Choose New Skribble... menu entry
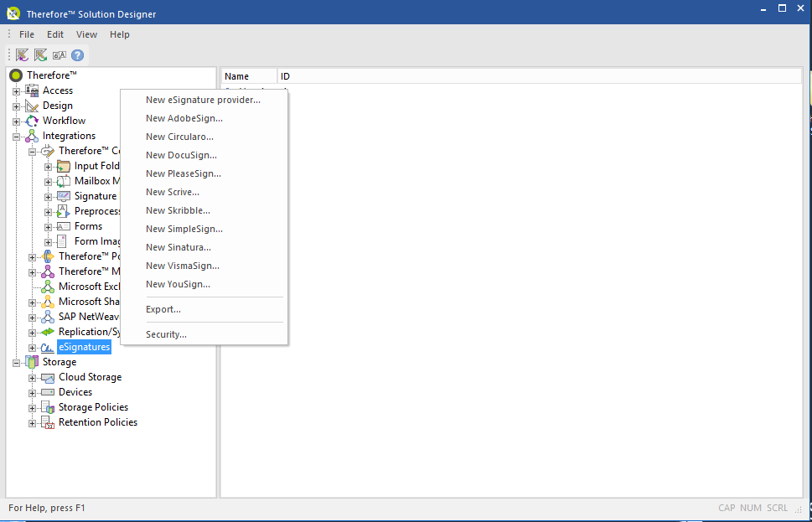Image resolution: width=812 pixels, height=522 pixels. [x=203, y=211]
